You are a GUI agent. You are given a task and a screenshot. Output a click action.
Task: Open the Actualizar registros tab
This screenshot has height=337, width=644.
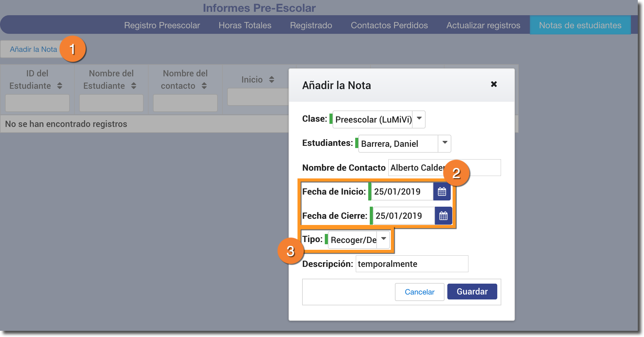(483, 25)
